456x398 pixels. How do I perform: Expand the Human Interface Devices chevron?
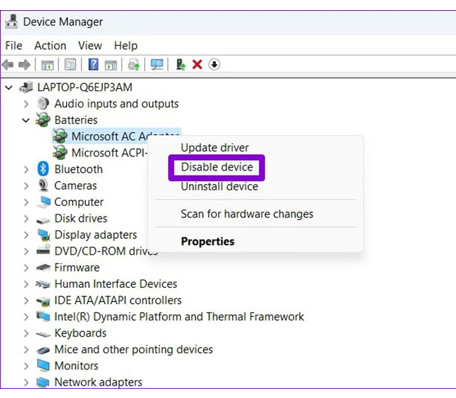point(26,284)
